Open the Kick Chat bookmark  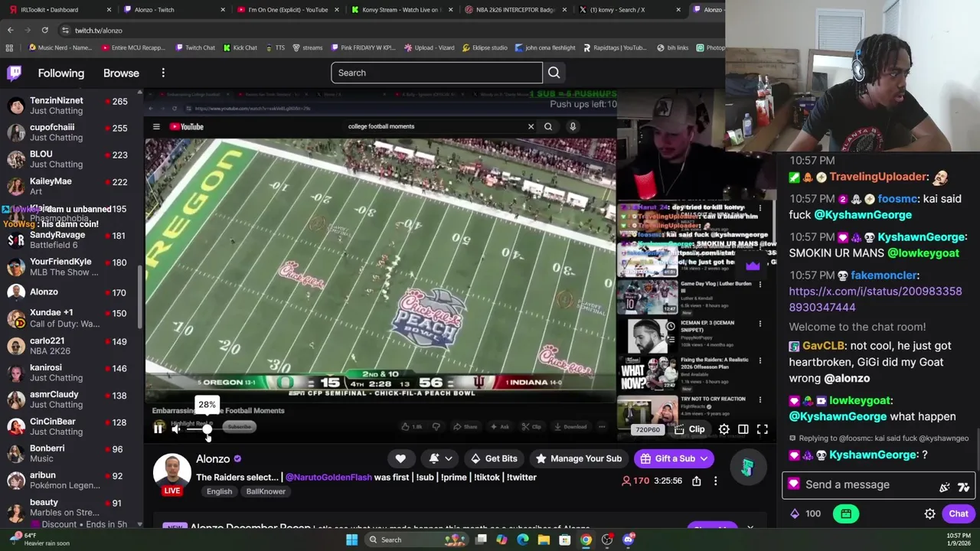coord(240,47)
